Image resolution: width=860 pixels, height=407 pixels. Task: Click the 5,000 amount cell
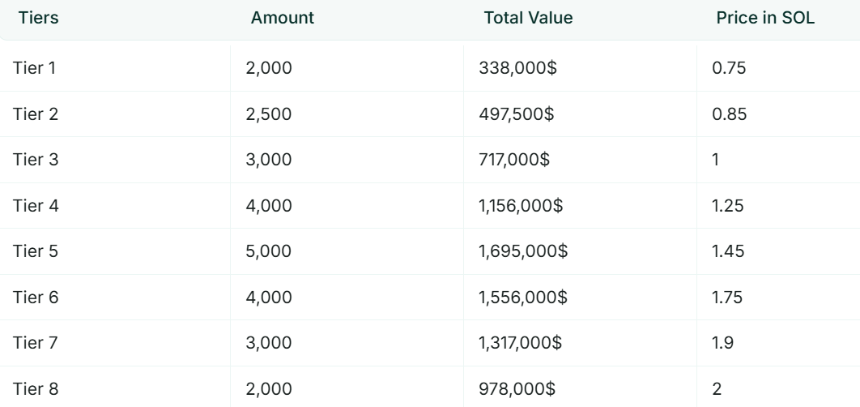coord(269,251)
